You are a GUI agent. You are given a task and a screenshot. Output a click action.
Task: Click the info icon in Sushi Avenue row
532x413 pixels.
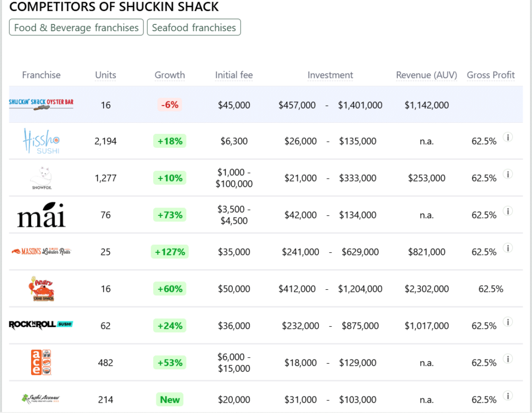[x=508, y=396]
